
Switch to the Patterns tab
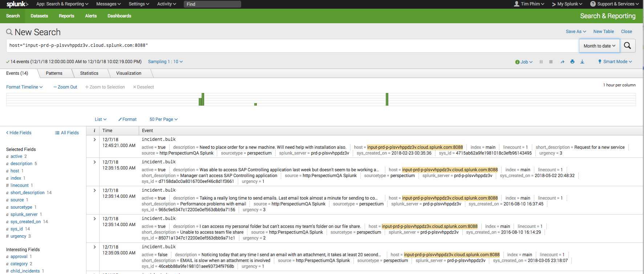coord(54,73)
